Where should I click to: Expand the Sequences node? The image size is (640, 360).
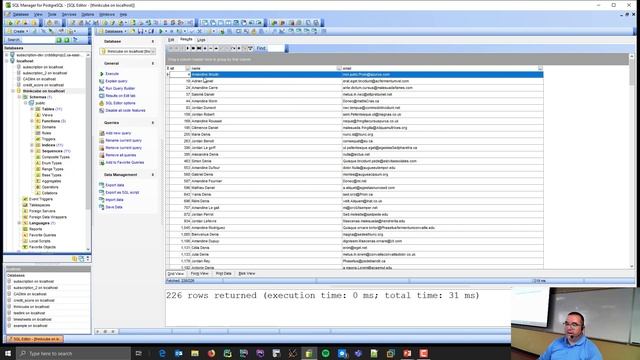point(32,151)
